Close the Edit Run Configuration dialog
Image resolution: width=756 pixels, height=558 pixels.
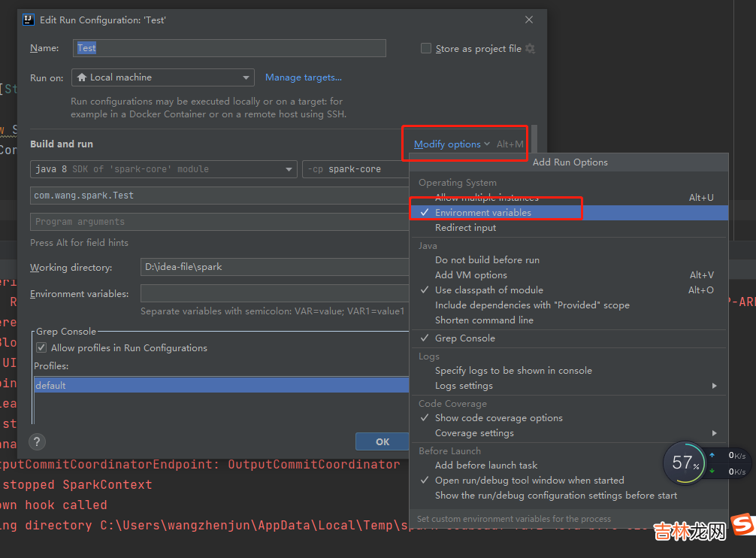(x=529, y=20)
